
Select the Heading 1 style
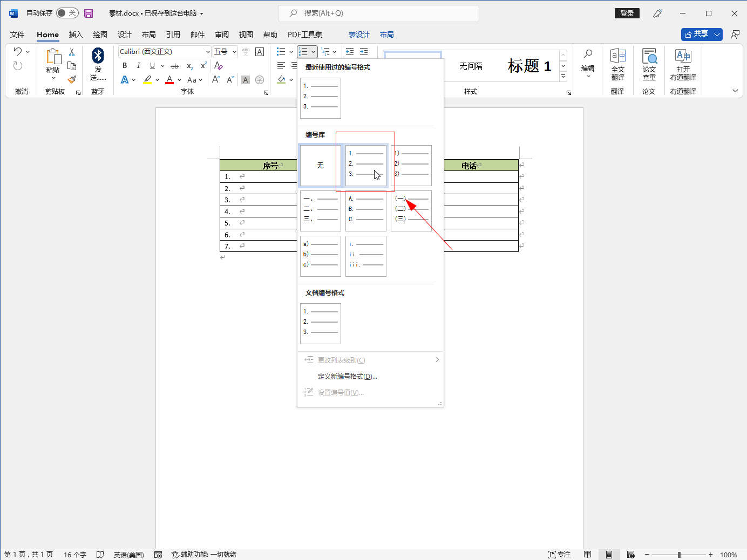click(529, 66)
